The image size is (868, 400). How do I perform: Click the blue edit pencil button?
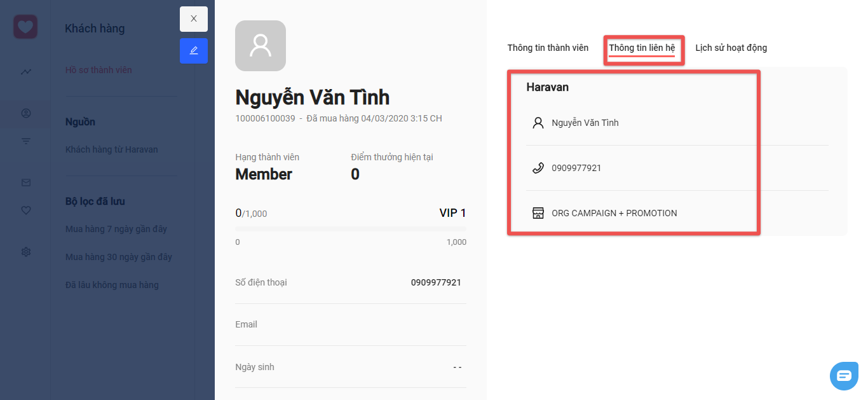click(x=194, y=51)
